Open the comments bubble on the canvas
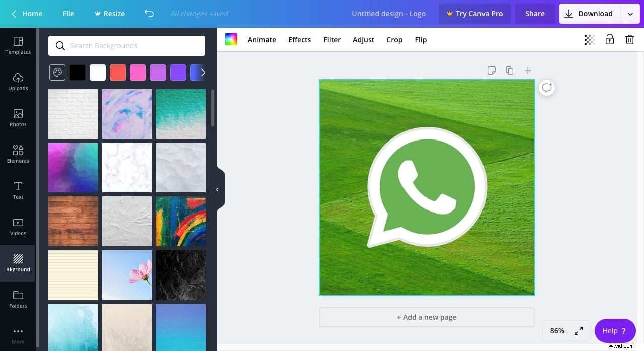The image size is (644, 351). 546,87
